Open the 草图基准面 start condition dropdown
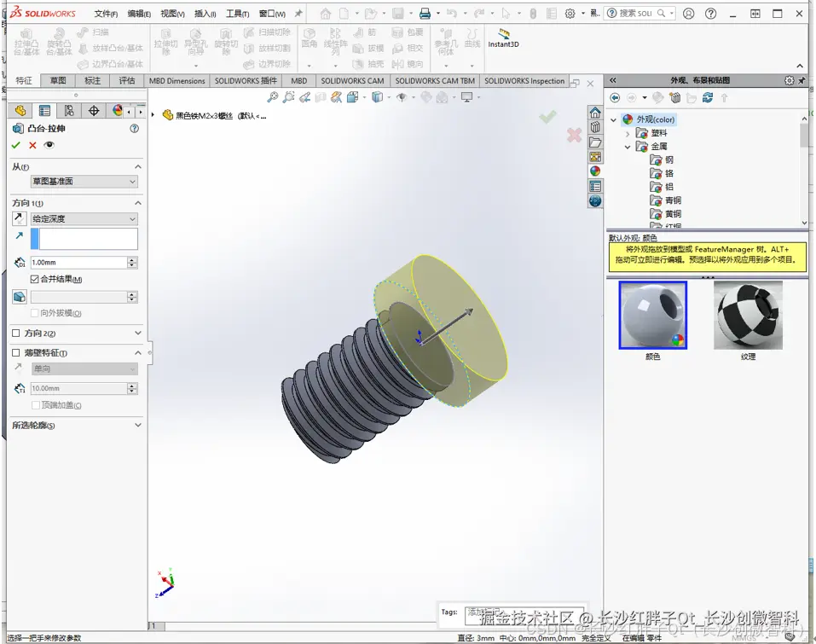Viewport: 816px width, 644px height. [x=84, y=181]
